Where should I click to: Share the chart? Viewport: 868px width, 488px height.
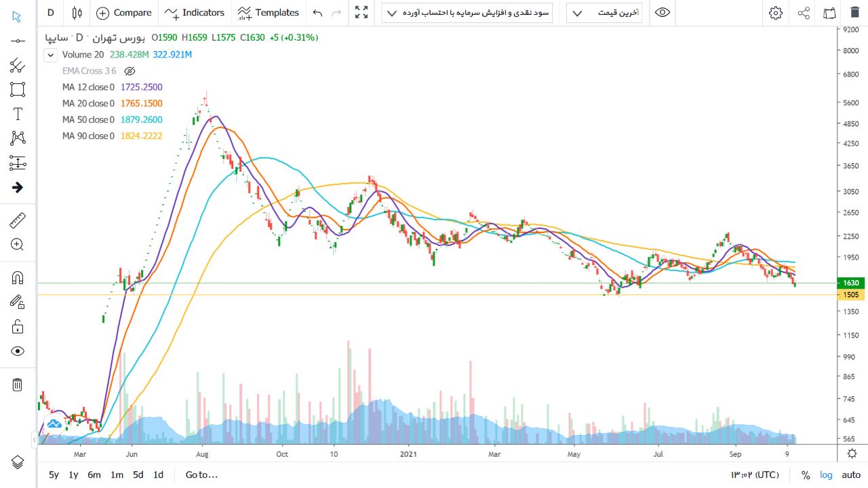click(804, 13)
